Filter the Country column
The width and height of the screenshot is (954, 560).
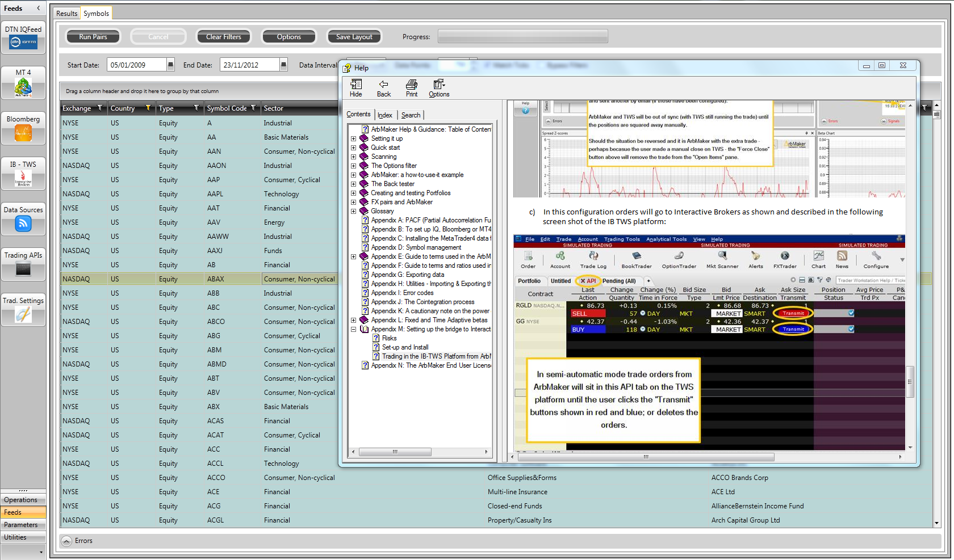148,108
